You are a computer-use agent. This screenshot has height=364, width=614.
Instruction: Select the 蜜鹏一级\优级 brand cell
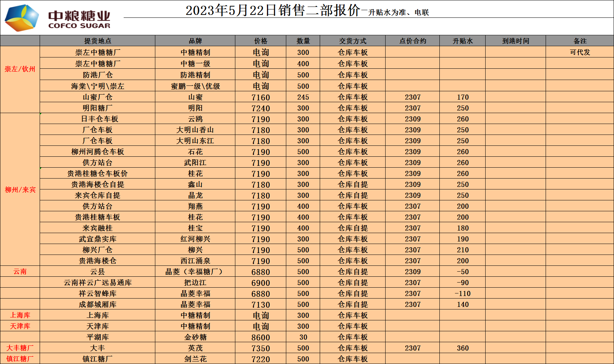point(195,86)
